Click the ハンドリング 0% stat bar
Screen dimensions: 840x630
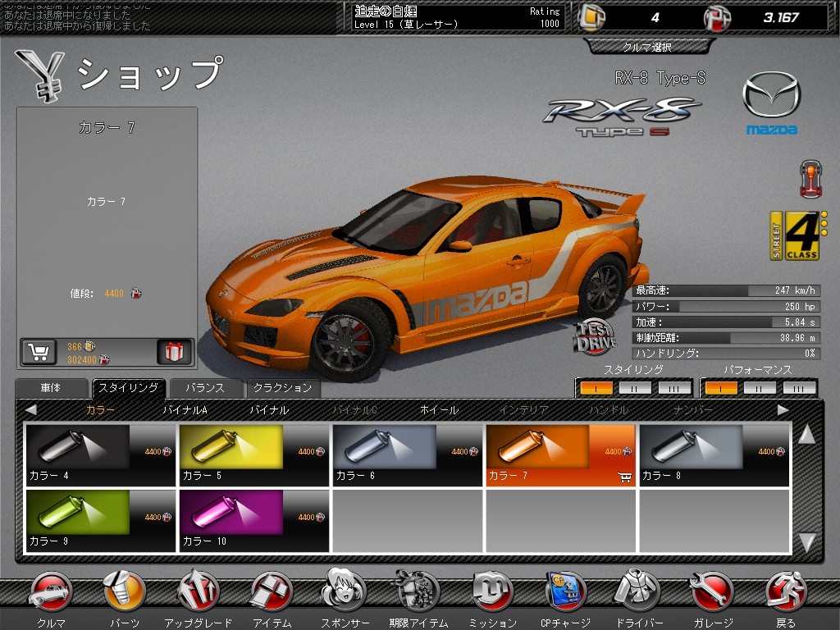pos(726,353)
